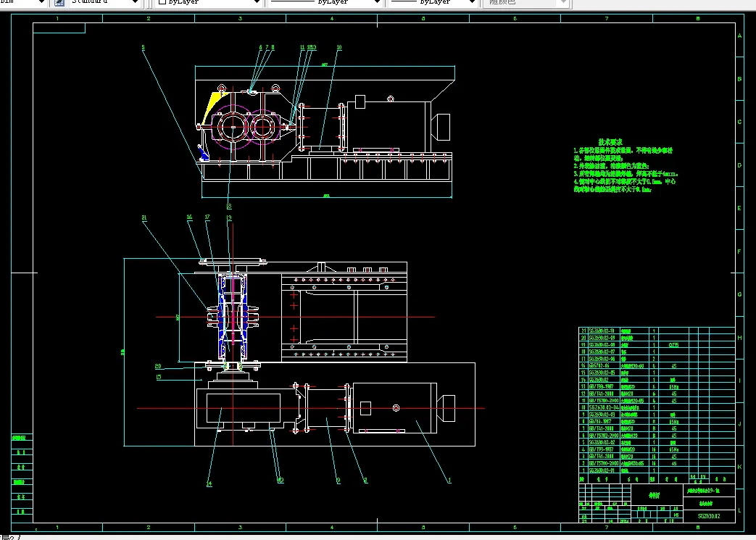The image size is (756, 540).
Task: Select balloon number 9 under the plan view
Action: pos(338,481)
